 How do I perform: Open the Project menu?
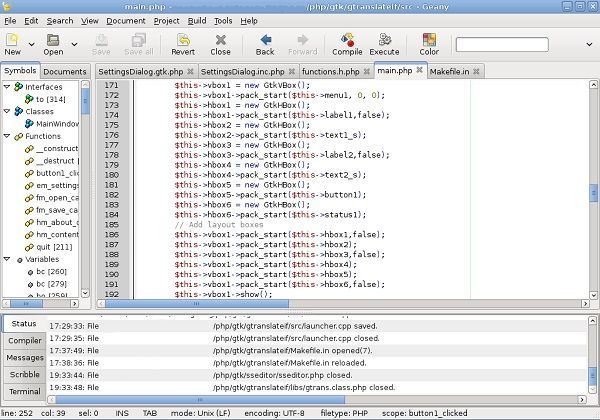166,21
